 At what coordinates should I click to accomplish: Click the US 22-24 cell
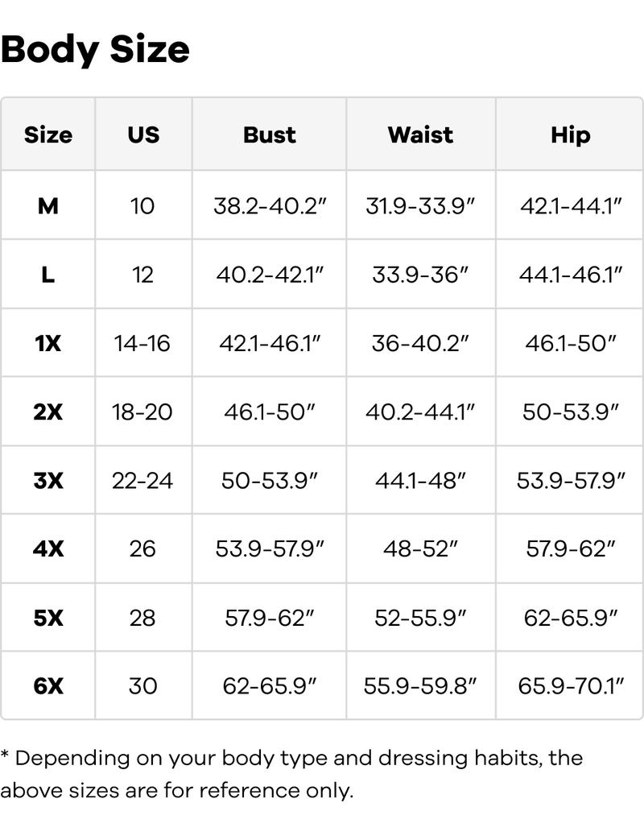[143, 480]
